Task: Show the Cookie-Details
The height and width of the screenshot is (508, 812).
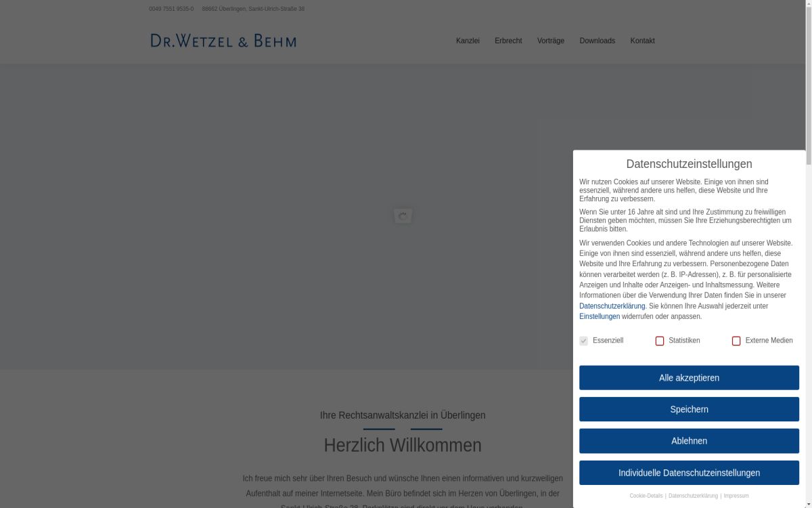Action: (x=646, y=495)
